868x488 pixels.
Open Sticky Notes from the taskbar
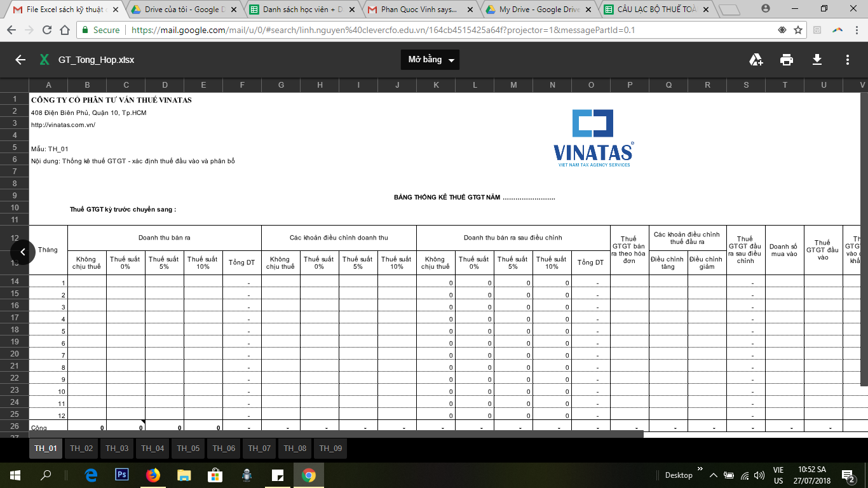click(277, 475)
